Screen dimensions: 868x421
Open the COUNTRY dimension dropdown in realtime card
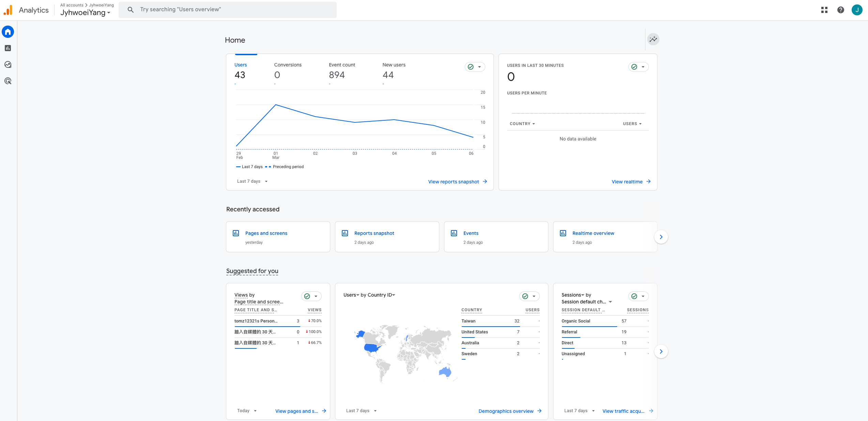[x=522, y=124]
